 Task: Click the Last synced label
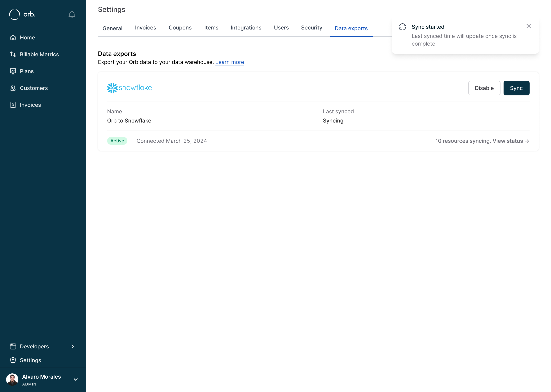tap(338, 112)
